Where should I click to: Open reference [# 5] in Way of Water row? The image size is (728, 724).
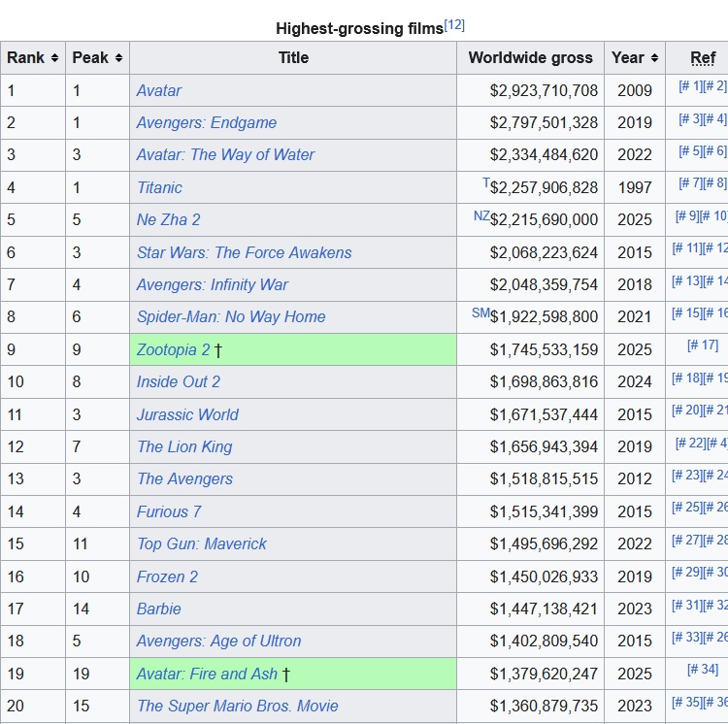coord(690,150)
